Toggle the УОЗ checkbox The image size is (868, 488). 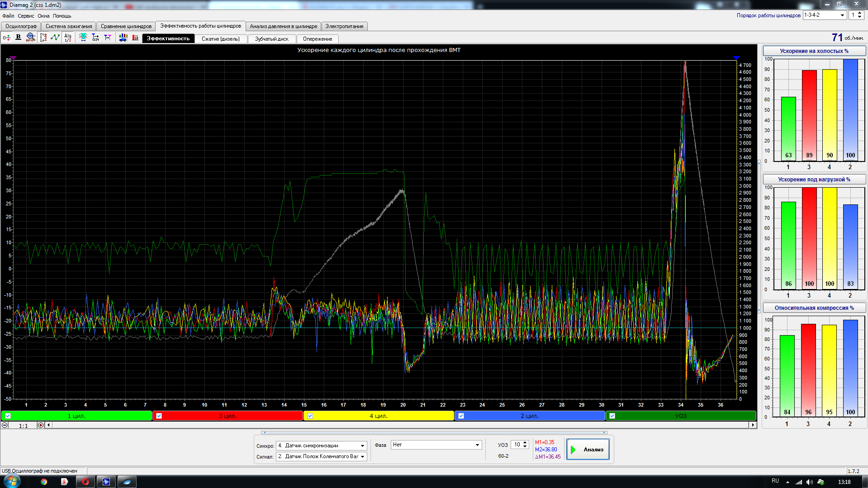(612, 416)
